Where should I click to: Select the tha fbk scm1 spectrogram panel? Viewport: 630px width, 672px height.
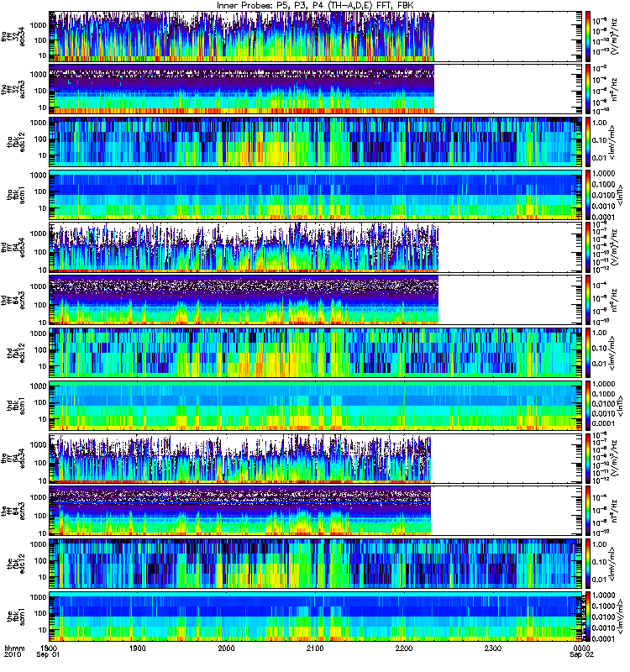point(316,195)
